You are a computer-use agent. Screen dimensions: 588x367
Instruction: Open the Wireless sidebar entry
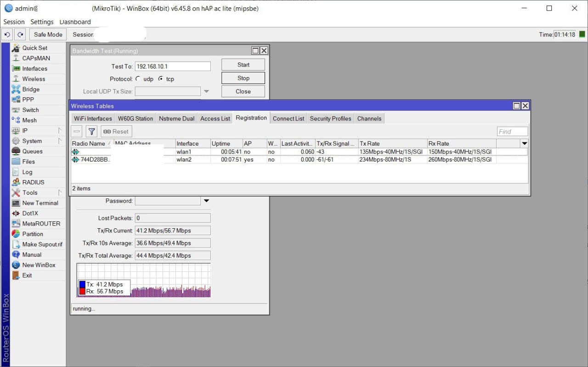tap(34, 79)
